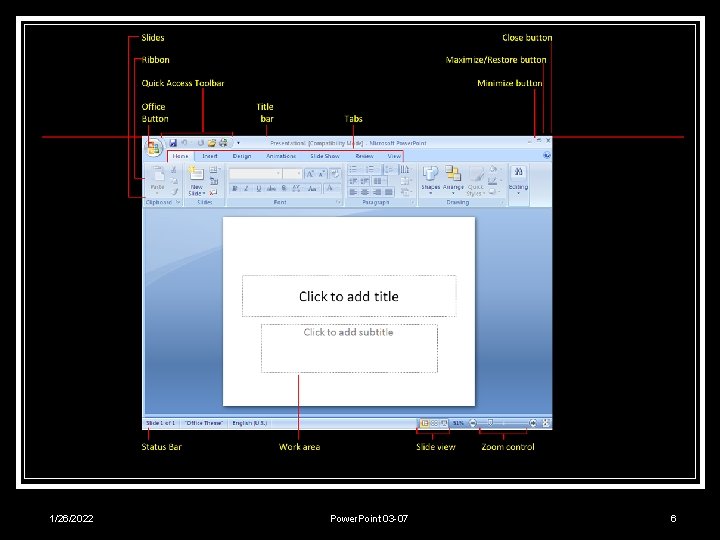Expand the Customize Quick Access Toolbar arrow
720x540 pixels.
pyautogui.click(x=238, y=143)
